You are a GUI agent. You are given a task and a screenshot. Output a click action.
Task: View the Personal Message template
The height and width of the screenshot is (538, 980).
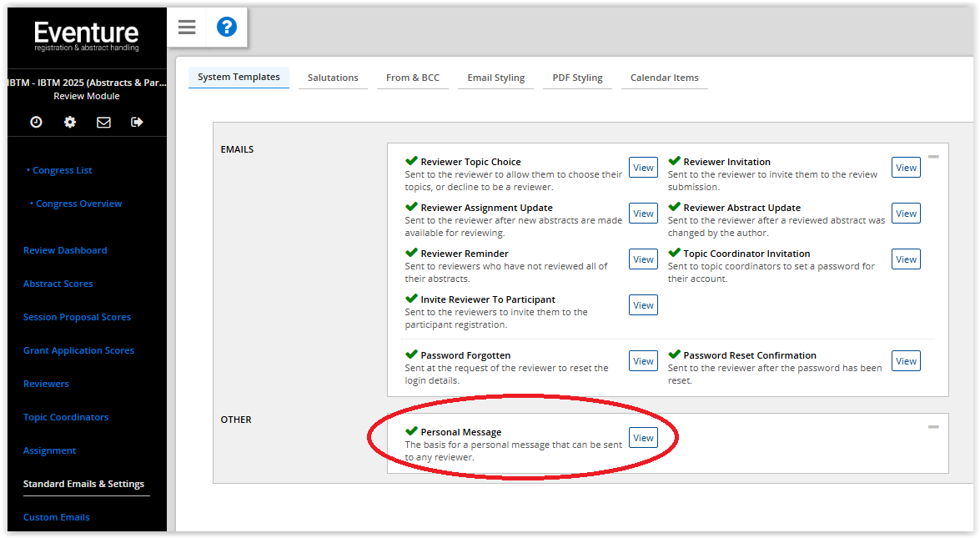[642, 438]
